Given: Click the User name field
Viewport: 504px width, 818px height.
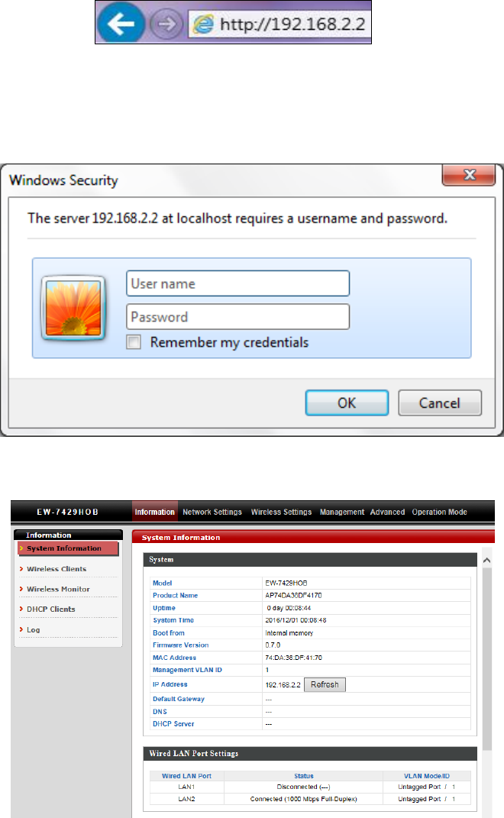Looking at the screenshot, I should pos(238,283).
